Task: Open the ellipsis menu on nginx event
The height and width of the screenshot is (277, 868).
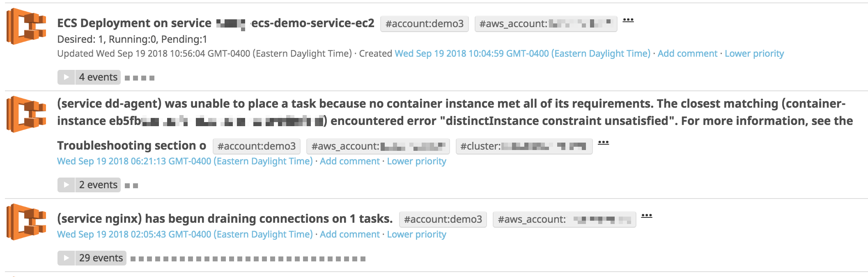Action: click(x=647, y=216)
